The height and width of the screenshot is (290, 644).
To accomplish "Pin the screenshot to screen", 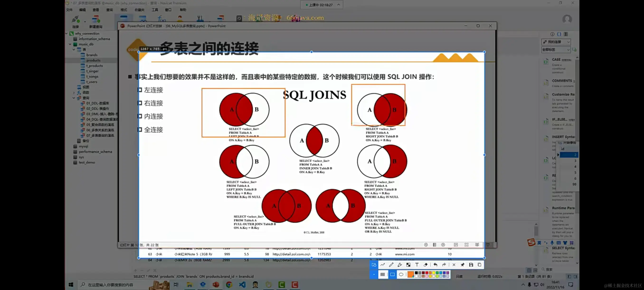I will pos(462,265).
